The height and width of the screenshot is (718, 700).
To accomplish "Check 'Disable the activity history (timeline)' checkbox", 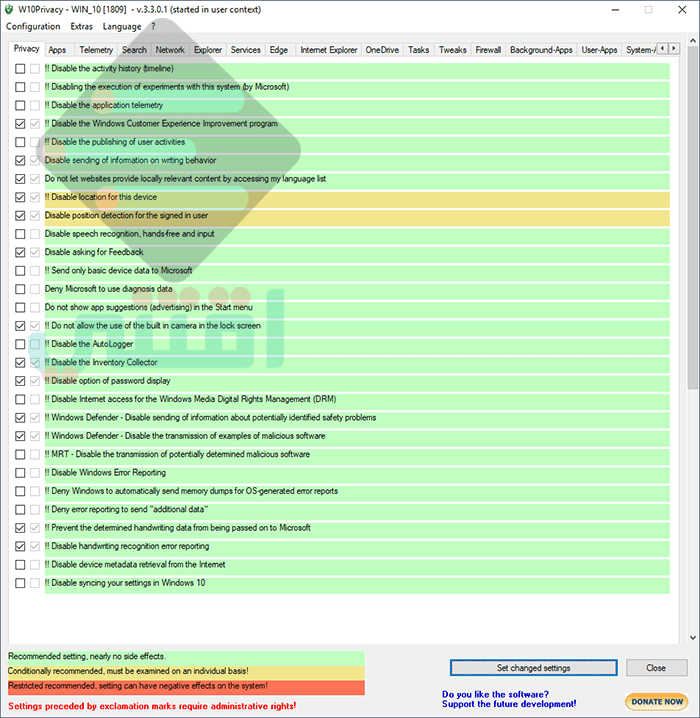I will coord(20,69).
